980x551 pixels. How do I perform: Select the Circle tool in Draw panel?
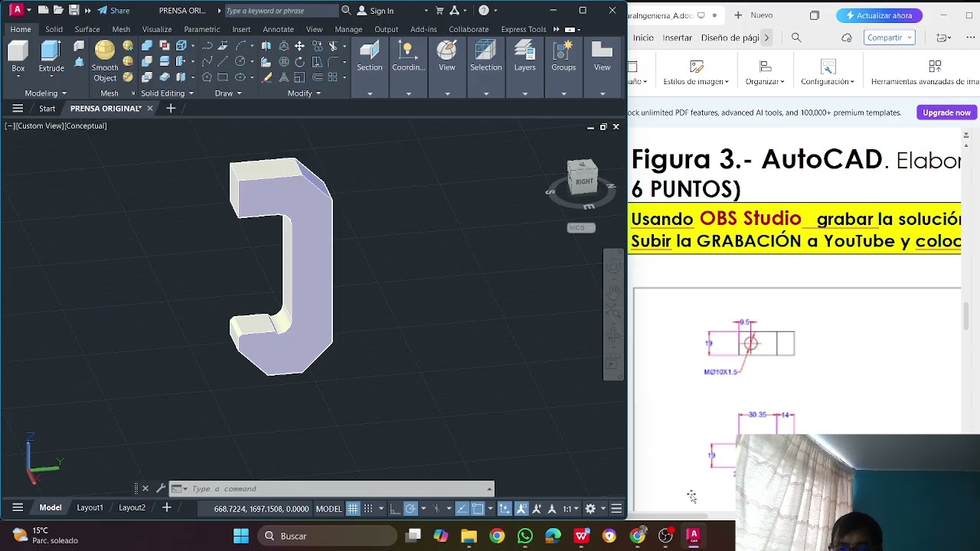point(240,62)
